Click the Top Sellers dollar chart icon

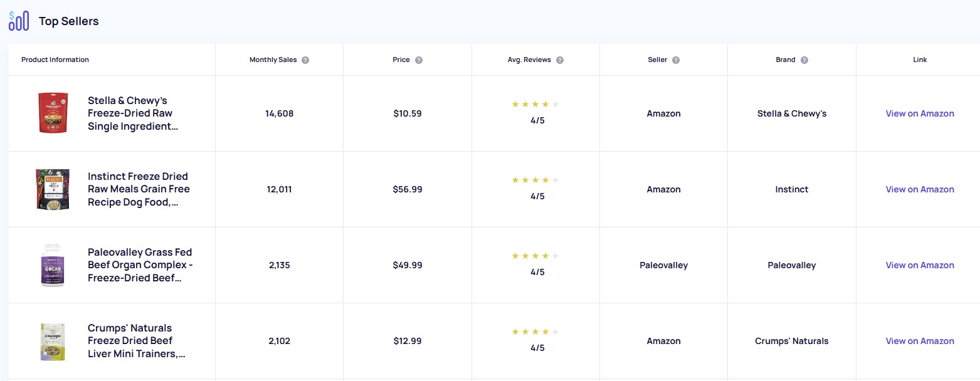point(19,20)
